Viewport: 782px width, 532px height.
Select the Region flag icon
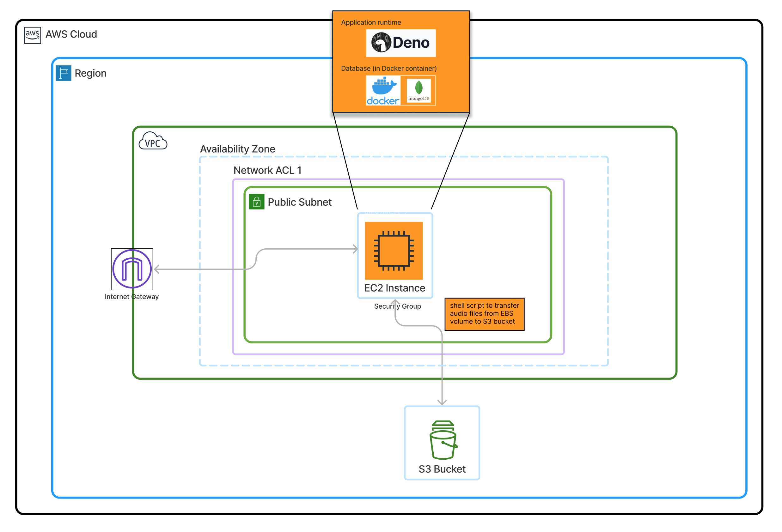63,73
